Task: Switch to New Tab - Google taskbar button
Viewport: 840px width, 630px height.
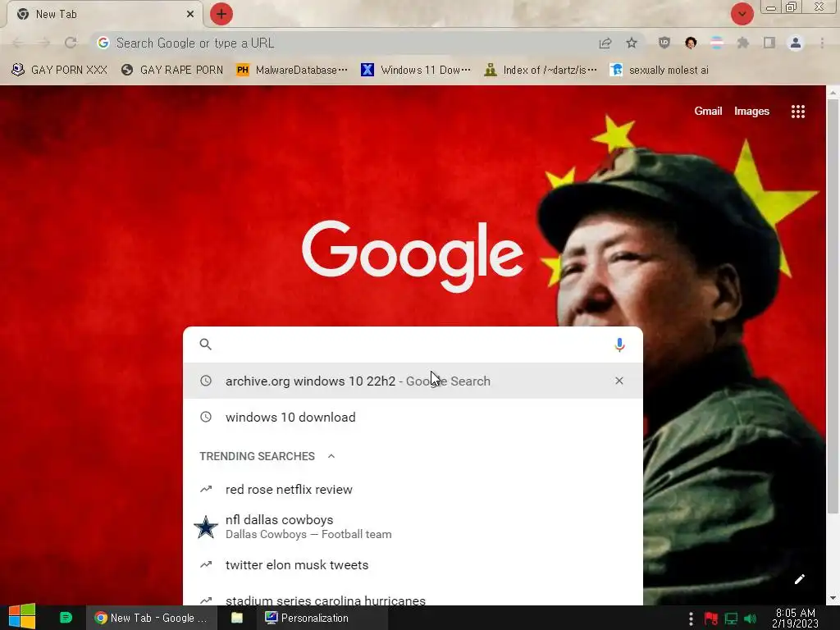Action: coord(151,618)
